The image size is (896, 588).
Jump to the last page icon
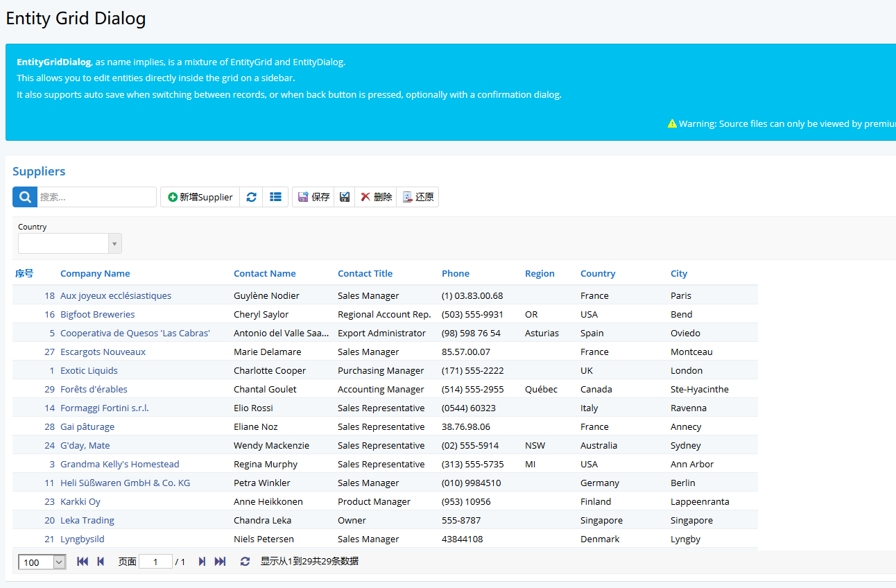220,561
